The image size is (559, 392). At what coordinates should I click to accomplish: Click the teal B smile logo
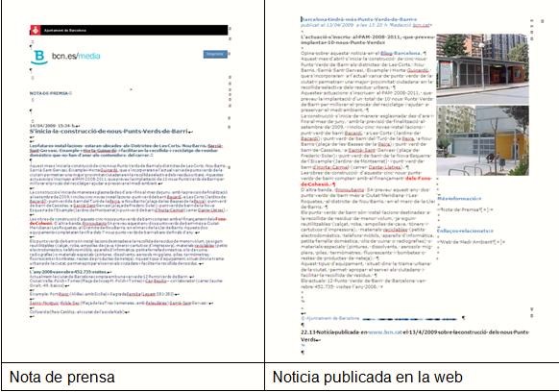click(39, 57)
